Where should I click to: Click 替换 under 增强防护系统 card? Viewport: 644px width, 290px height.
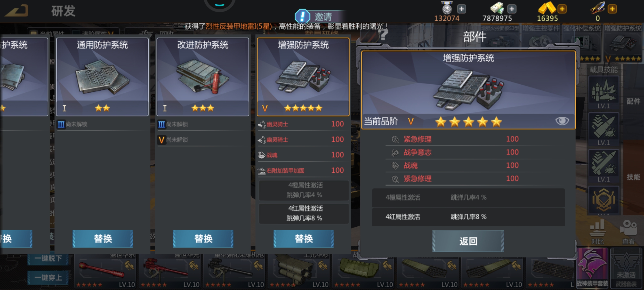pos(303,238)
